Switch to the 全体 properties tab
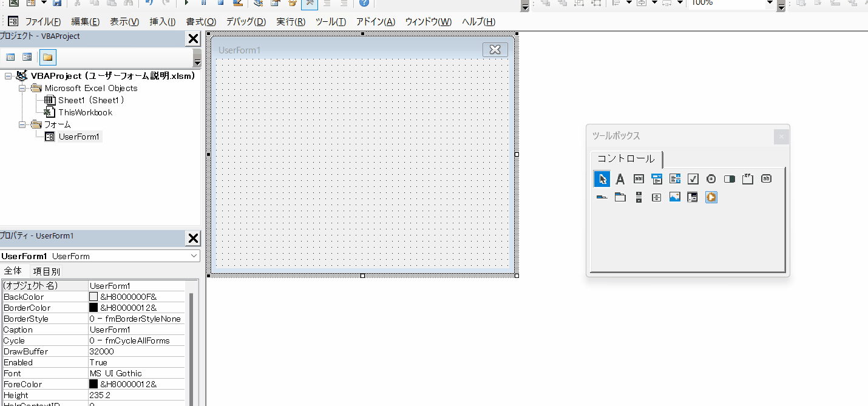Viewport: 868px width, 406px height. click(13, 271)
